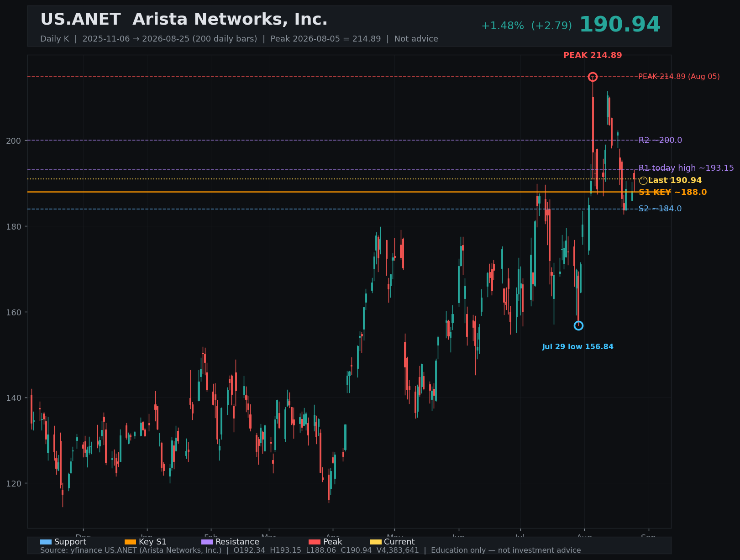Viewport: 740px width, 560px height.
Task: Click the 'Resistance' legend label
Action: pos(237,542)
